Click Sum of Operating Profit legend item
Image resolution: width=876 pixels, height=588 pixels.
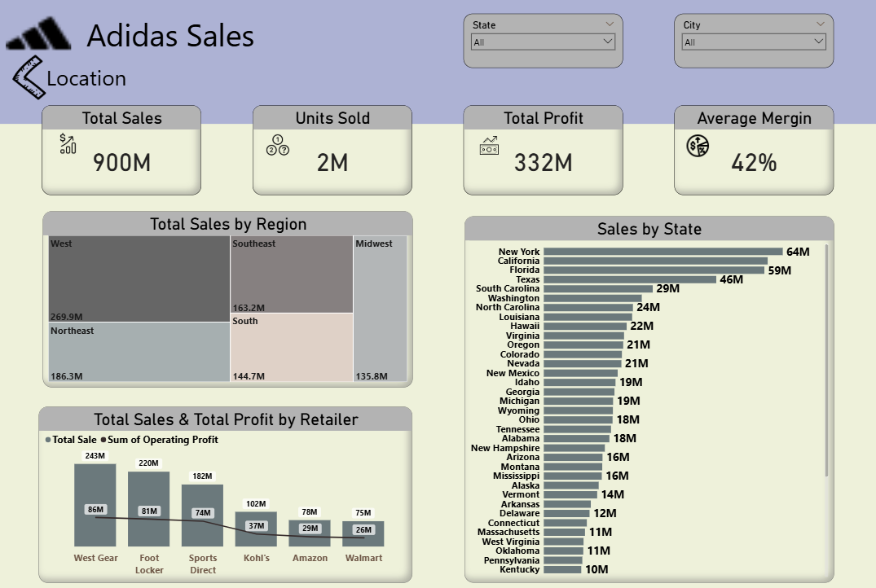[159, 440]
